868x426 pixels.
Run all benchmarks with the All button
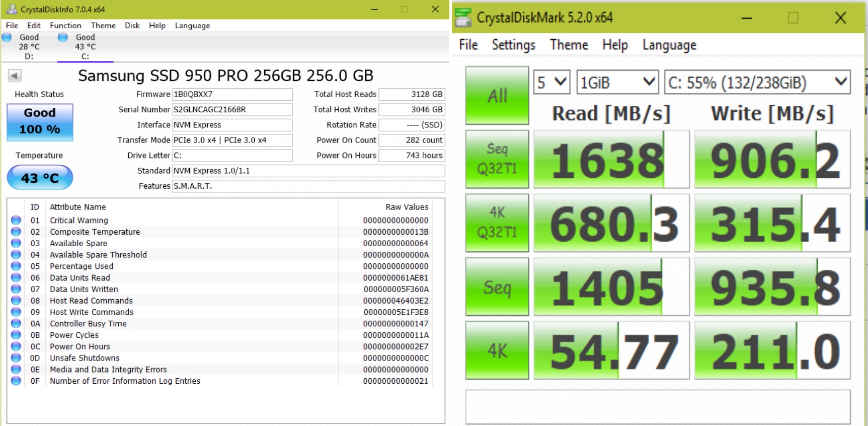point(497,96)
